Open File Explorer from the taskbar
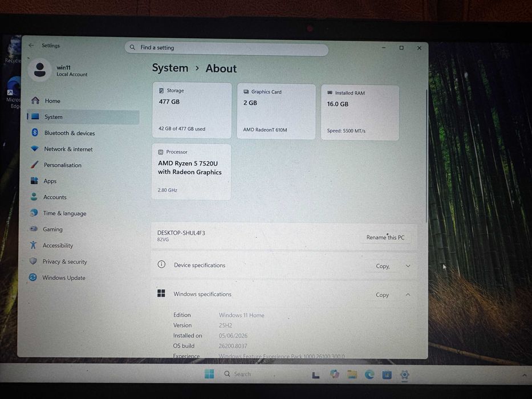 click(352, 374)
